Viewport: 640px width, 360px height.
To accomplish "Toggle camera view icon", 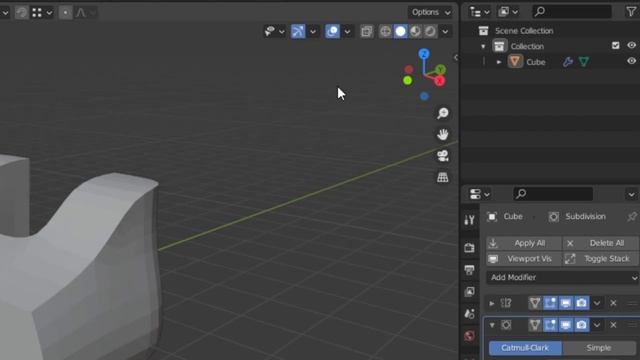I will [x=442, y=156].
